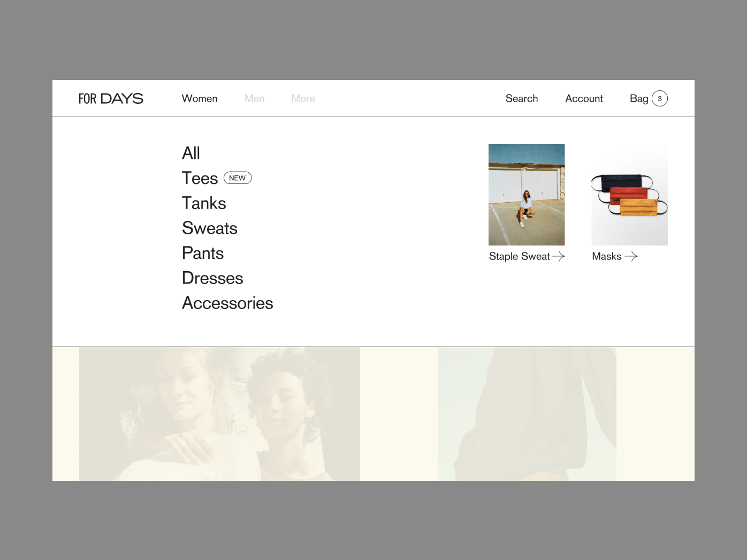Select All in Women's categories
This screenshot has height=560, width=747.
click(191, 153)
